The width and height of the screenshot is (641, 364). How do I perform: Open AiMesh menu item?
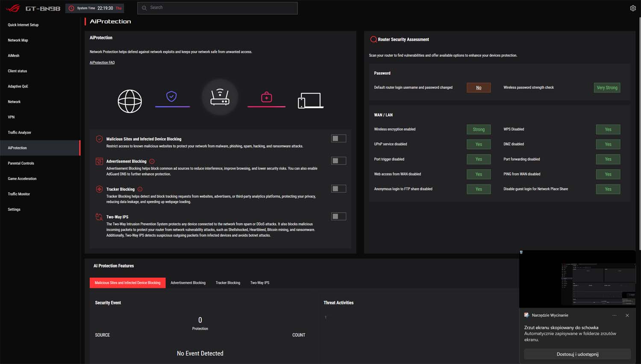pos(40,56)
